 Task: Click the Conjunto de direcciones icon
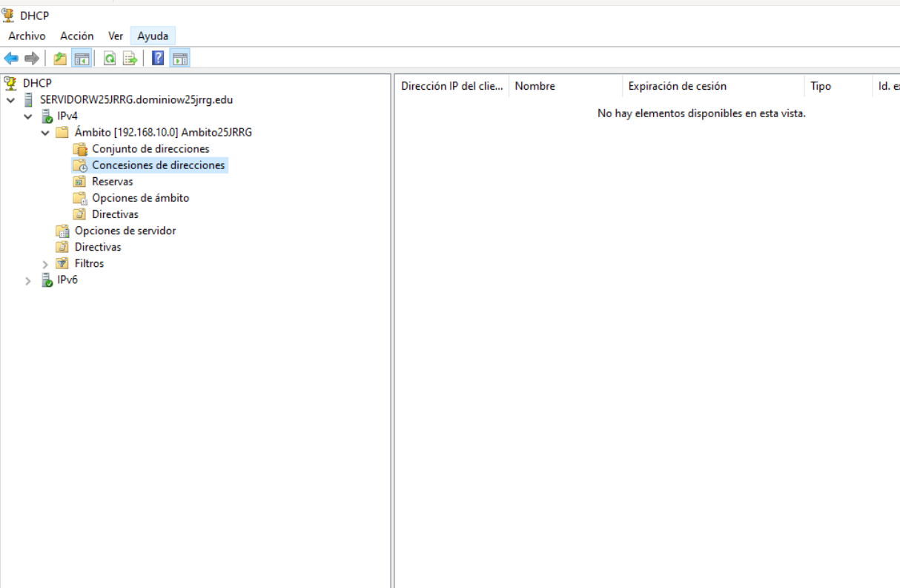[x=80, y=149]
